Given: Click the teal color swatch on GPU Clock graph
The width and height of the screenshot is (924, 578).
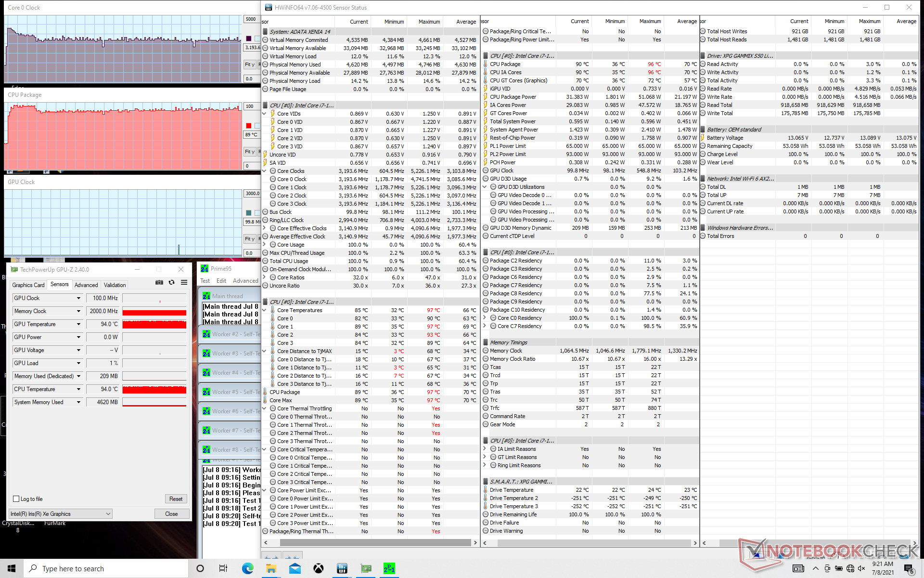Looking at the screenshot, I should pyautogui.click(x=248, y=213).
